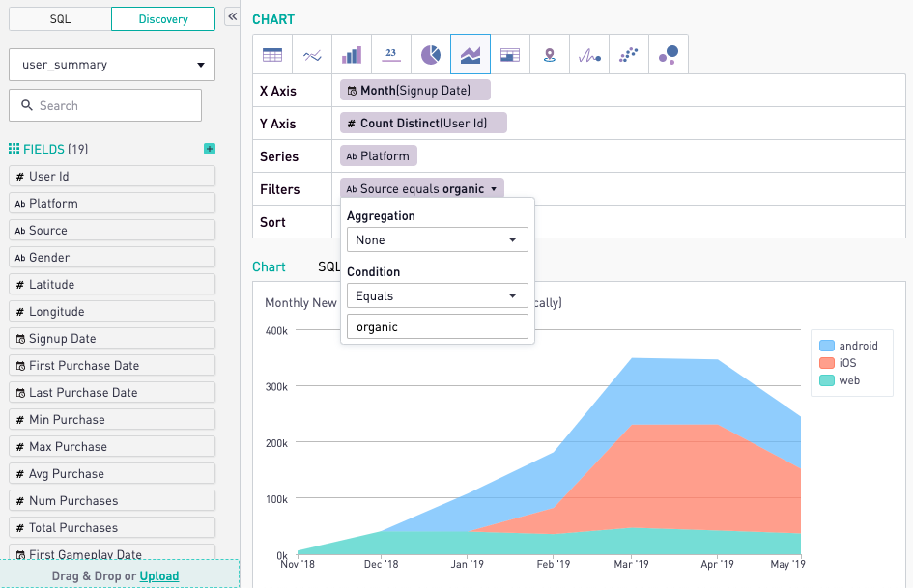This screenshot has width=913, height=588.
Task: Switch to the line chart visualization
Action: pyautogui.click(x=311, y=54)
